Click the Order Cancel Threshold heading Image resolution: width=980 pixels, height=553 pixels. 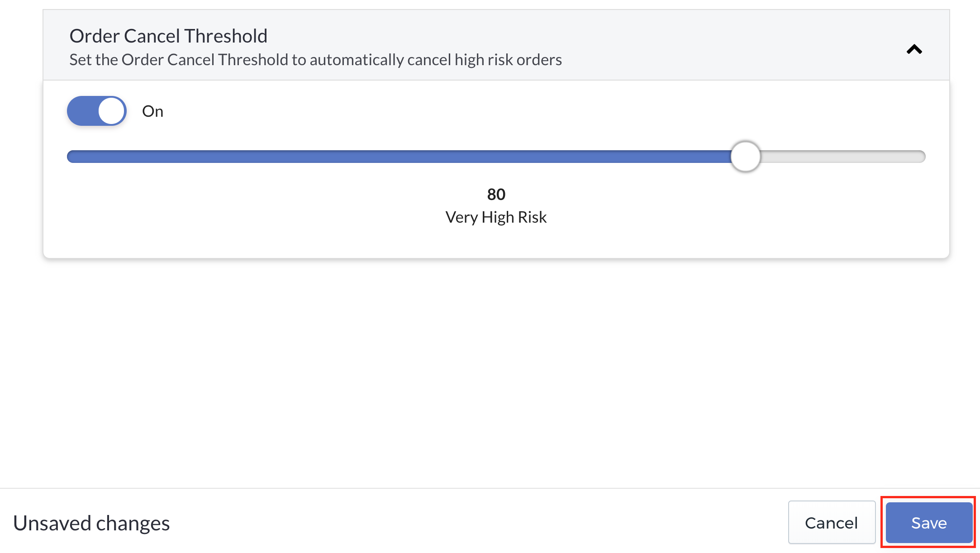pyautogui.click(x=168, y=36)
